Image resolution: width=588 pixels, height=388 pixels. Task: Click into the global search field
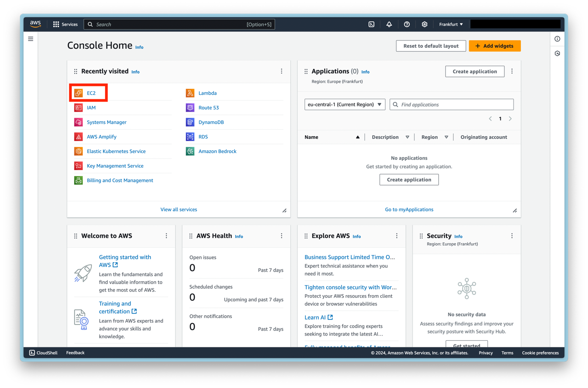point(179,24)
